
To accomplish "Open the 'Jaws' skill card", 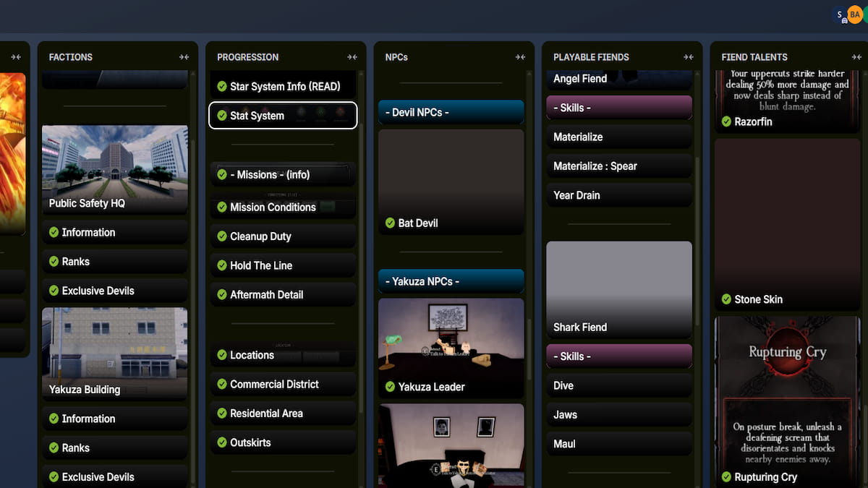I will click(x=619, y=414).
